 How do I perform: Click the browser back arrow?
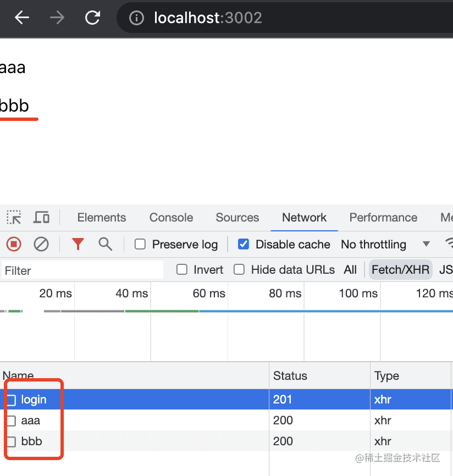(21, 18)
